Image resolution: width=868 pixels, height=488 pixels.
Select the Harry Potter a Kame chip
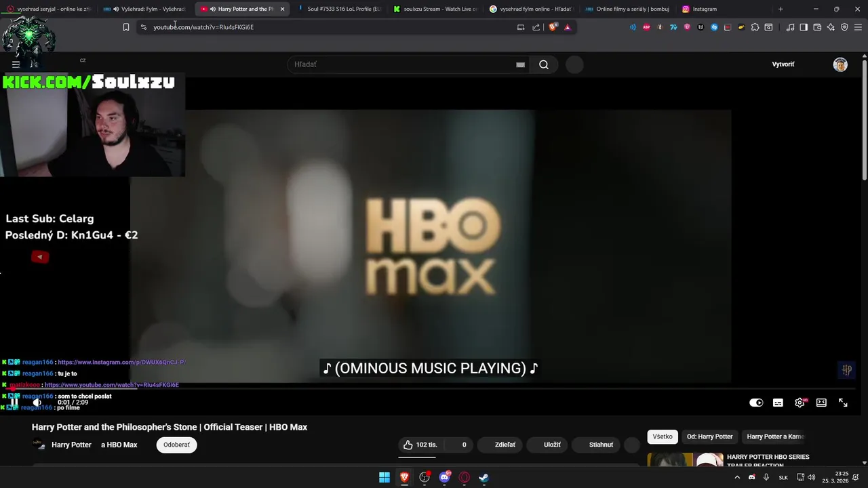[x=775, y=436]
